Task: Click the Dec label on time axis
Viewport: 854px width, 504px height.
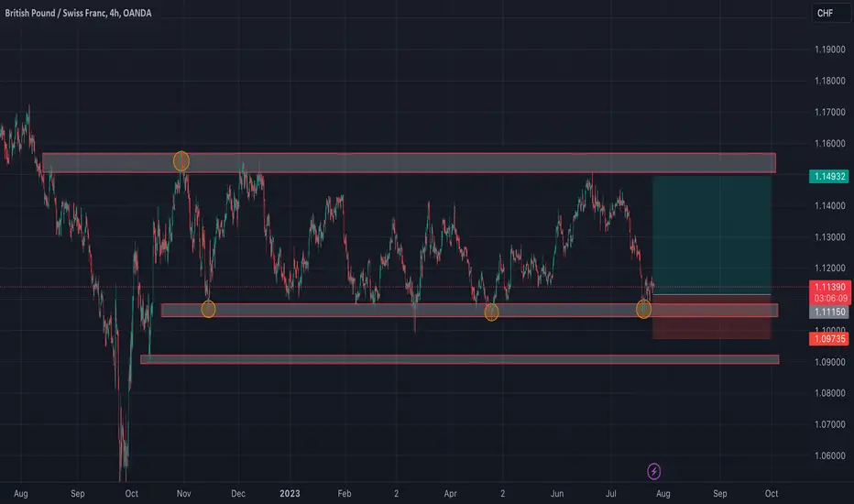Action: pyautogui.click(x=238, y=493)
